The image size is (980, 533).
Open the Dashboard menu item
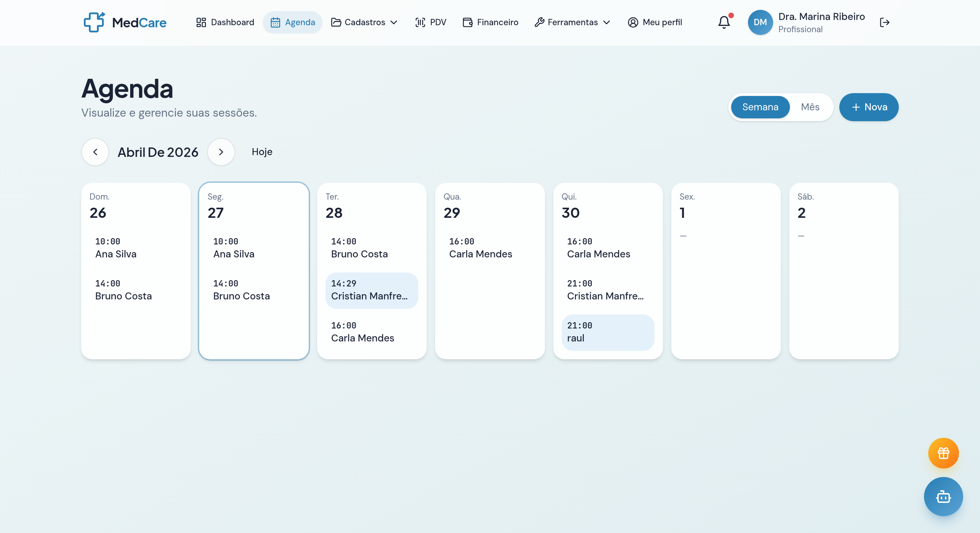pos(225,22)
